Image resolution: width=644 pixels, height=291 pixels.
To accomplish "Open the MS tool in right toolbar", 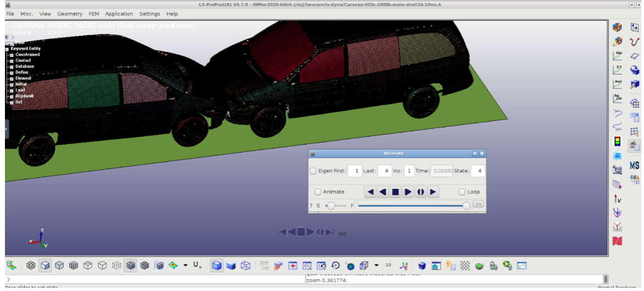I will (x=635, y=165).
